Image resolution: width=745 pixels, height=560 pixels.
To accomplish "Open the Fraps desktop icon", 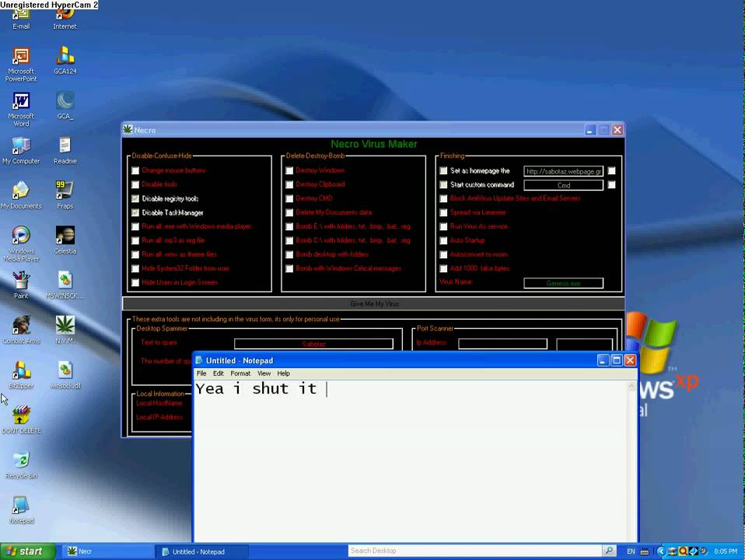I will tap(65, 195).
